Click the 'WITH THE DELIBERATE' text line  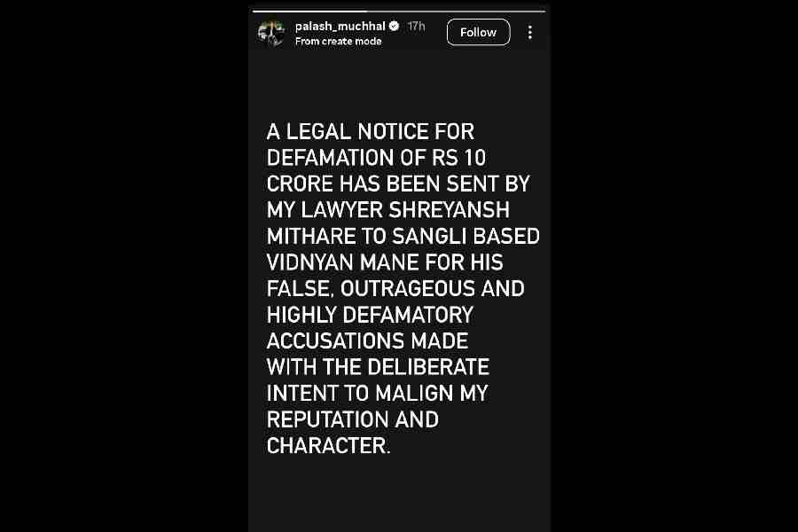[378, 367]
